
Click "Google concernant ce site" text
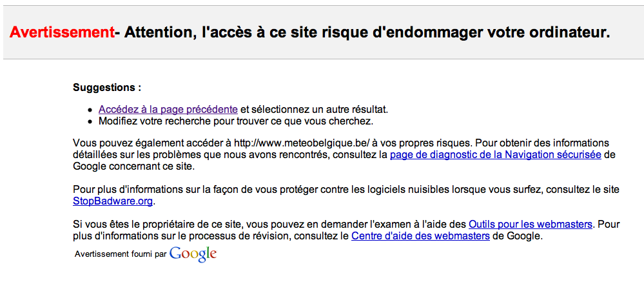(133, 166)
